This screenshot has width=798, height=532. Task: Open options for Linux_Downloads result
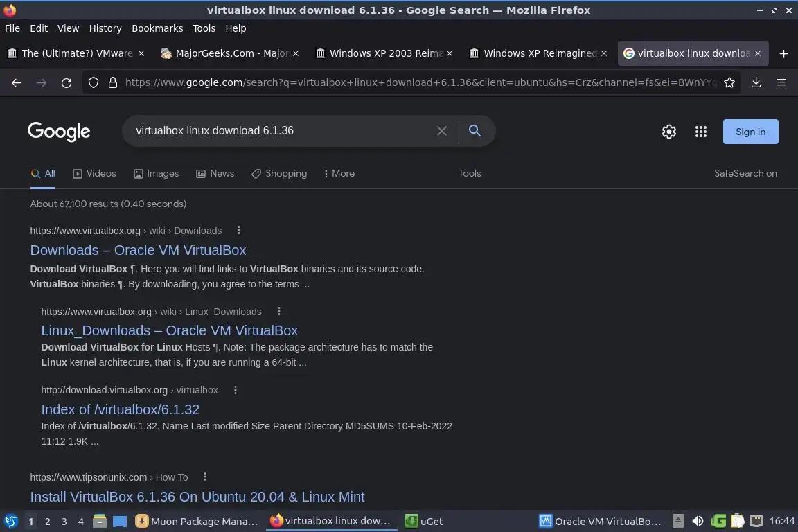point(279,311)
